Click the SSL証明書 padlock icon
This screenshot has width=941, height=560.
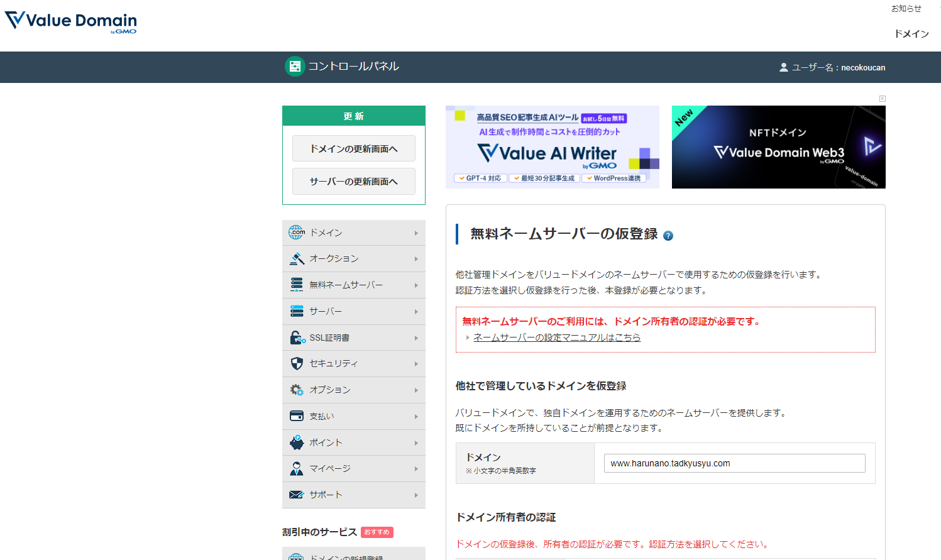click(x=297, y=338)
